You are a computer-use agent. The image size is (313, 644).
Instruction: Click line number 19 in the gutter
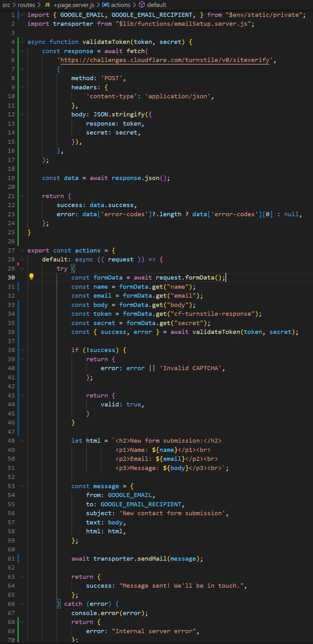pyautogui.click(x=11, y=178)
